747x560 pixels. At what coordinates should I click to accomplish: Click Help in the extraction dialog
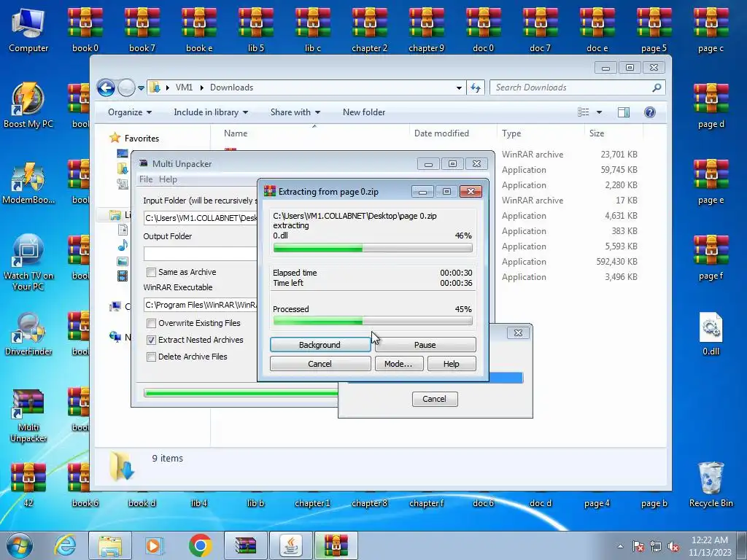click(x=451, y=364)
